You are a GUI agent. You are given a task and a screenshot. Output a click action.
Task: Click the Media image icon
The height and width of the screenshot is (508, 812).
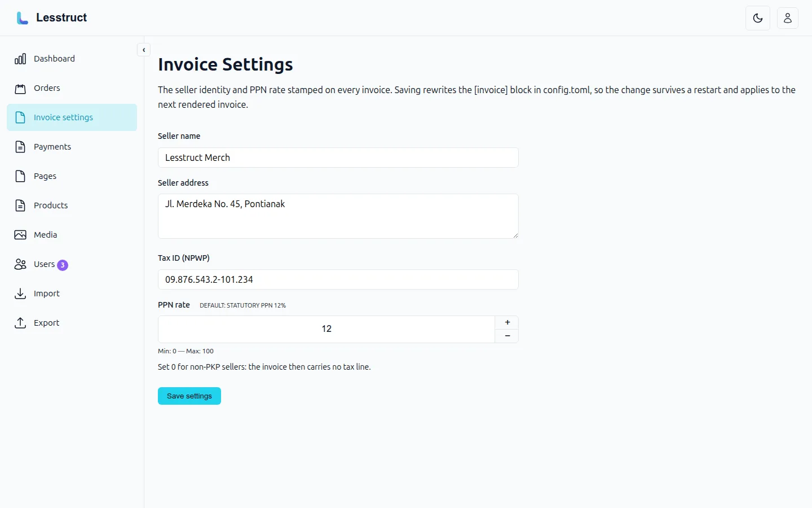(20, 235)
